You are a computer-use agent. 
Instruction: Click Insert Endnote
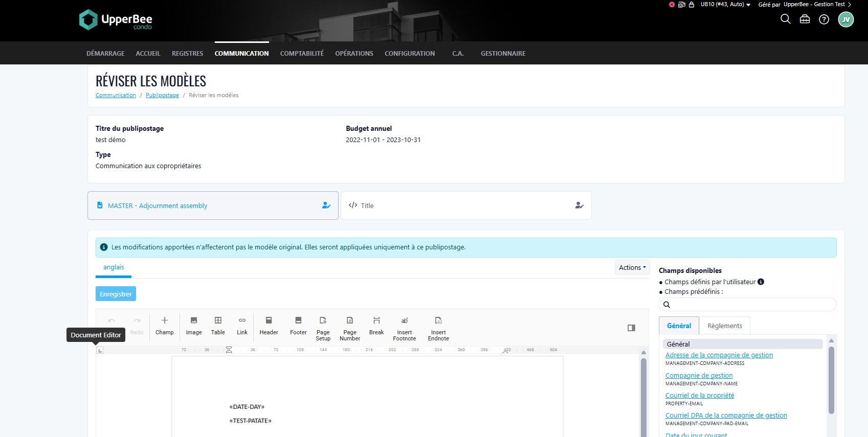pyautogui.click(x=438, y=328)
